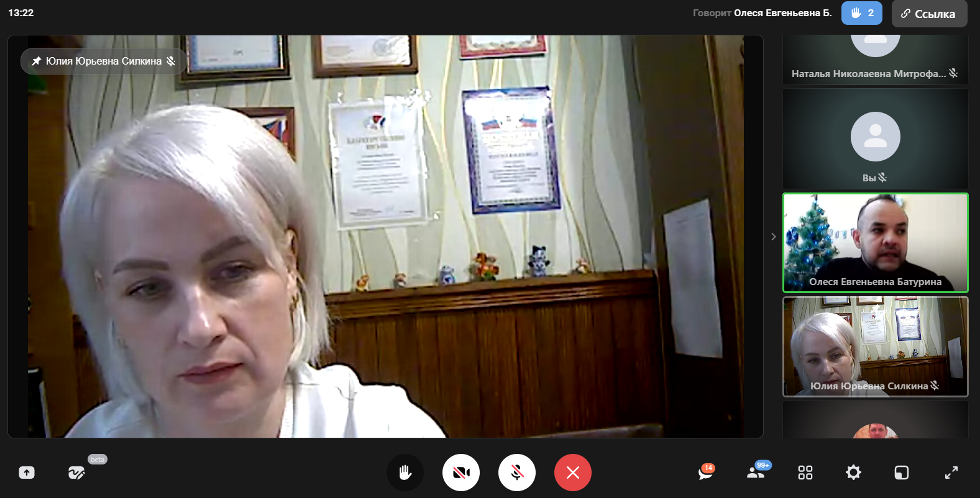Collapse the participants sidebar with the chevron

click(773, 237)
